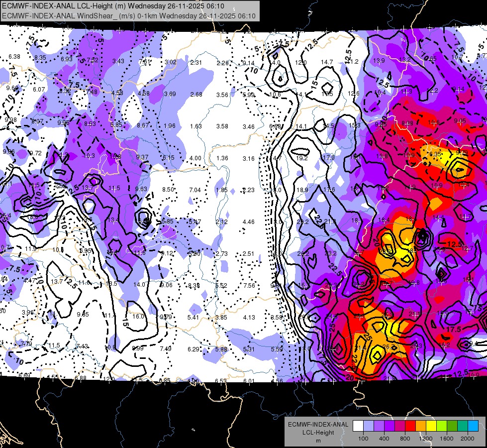Image resolution: width=487 pixels, height=448 pixels.
Task: Click the map value 7.04
Action: click(x=195, y=190)
